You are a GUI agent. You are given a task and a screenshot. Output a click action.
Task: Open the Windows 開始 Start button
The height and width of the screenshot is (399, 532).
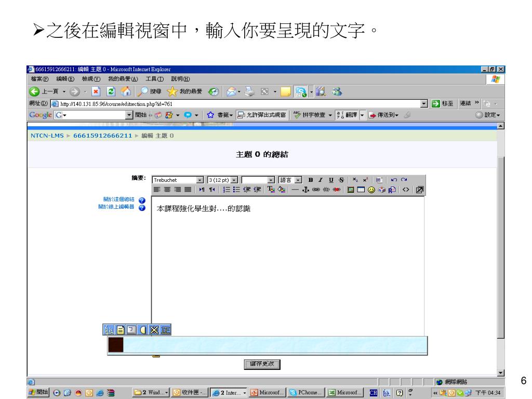[38, 393]
